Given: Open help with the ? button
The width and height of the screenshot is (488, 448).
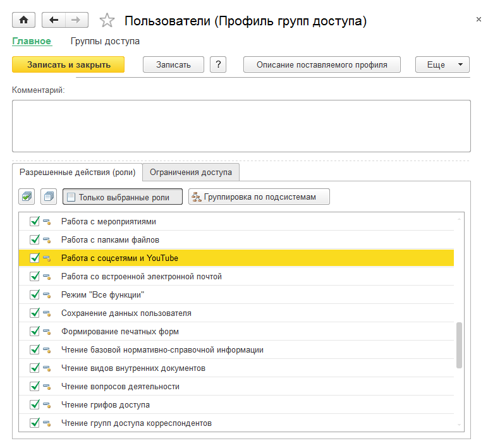Looking at the screenshot, I should coord(218,64).
